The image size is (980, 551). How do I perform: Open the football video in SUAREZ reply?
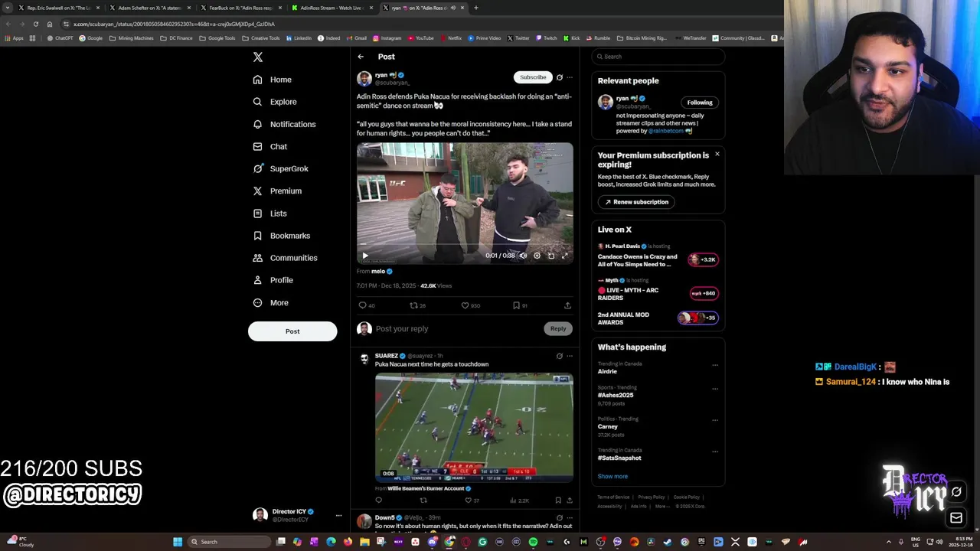click(474, 427)
